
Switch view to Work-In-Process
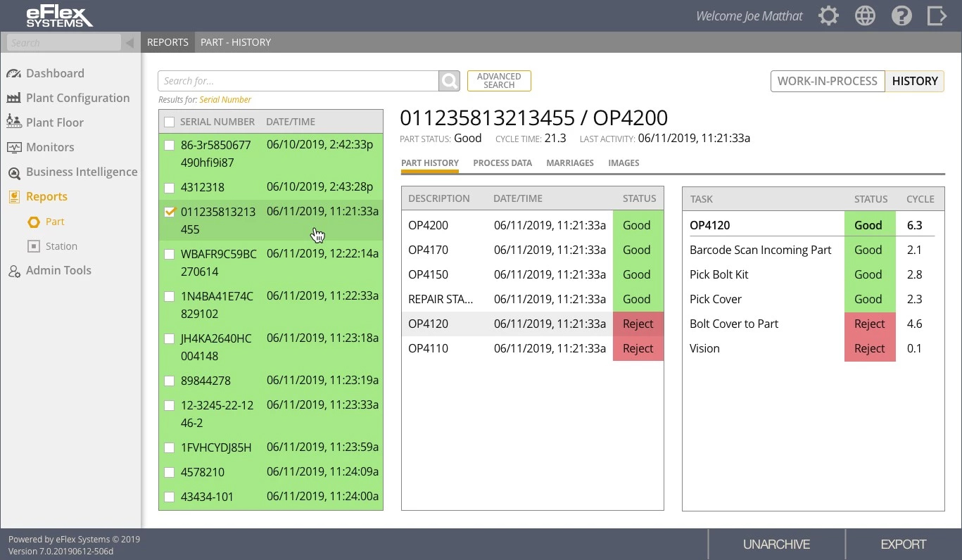(x=827, y=81)
